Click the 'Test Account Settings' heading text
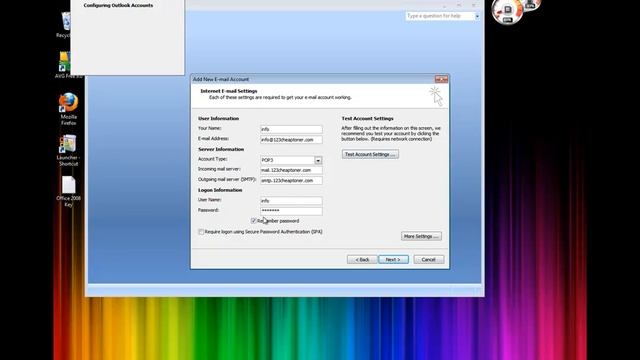640x360 pixels. (x=367, y=118)
